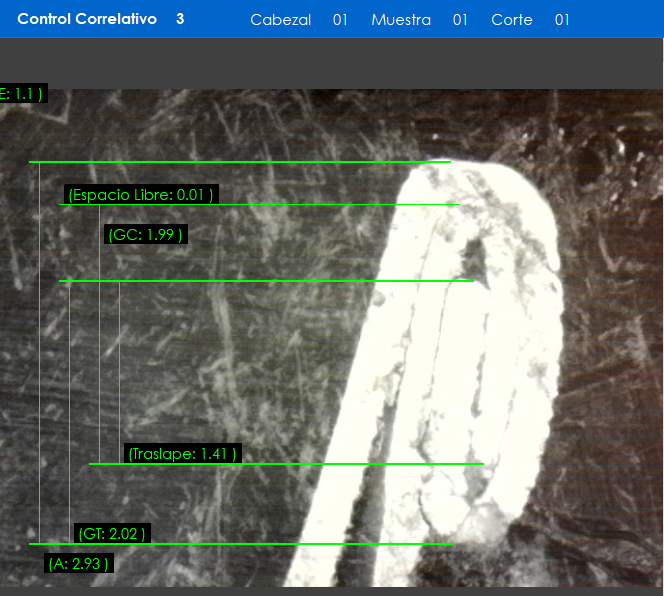Image resolution: width=664 pixels, height=596 pixels.
Task: Click the Control Correlativo label
Action: coord(87,19)
